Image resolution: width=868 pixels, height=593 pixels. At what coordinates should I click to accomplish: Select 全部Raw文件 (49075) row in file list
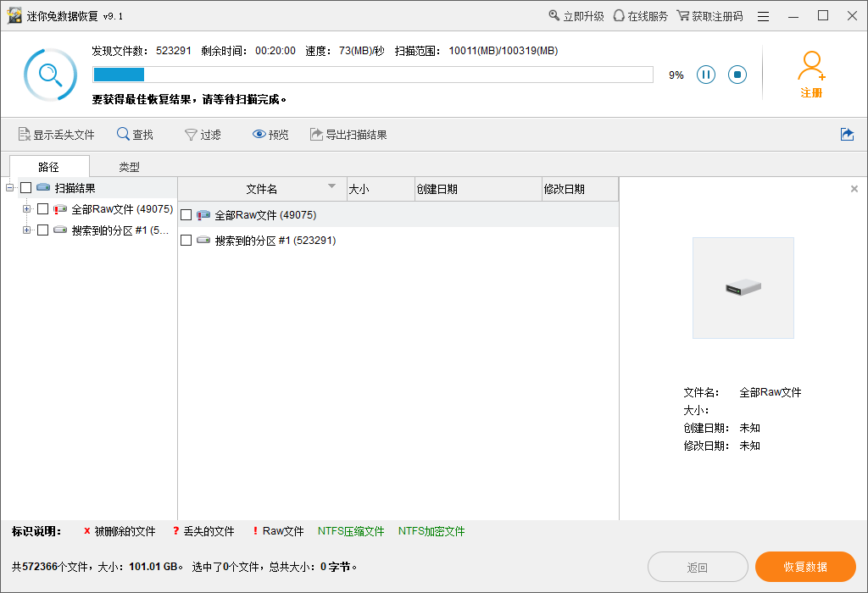click(x=398, y=215)
